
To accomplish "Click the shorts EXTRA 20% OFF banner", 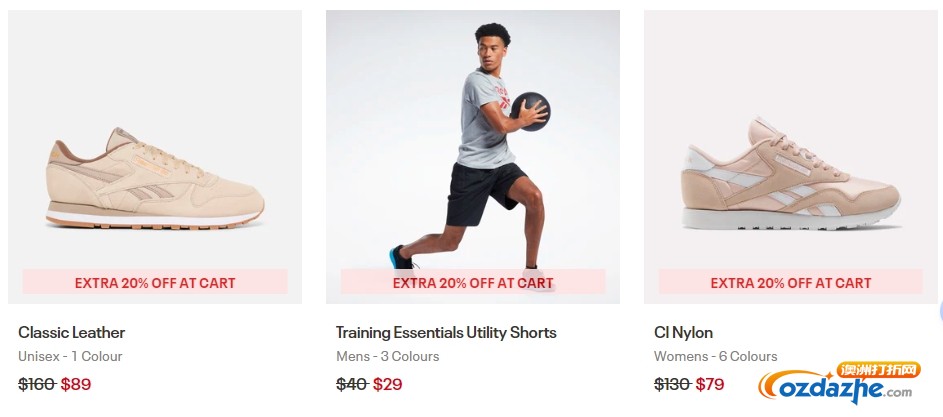I will [x=473, y=282].
